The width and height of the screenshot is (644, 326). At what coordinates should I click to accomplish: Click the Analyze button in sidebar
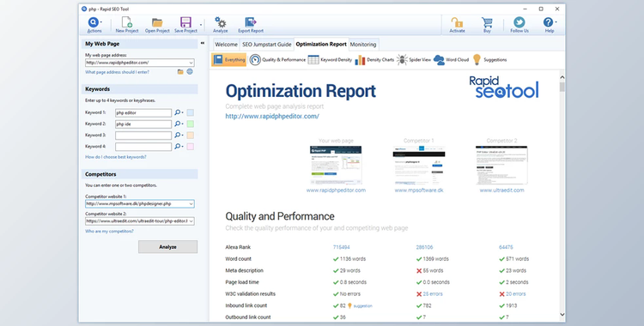coord(167,247)
